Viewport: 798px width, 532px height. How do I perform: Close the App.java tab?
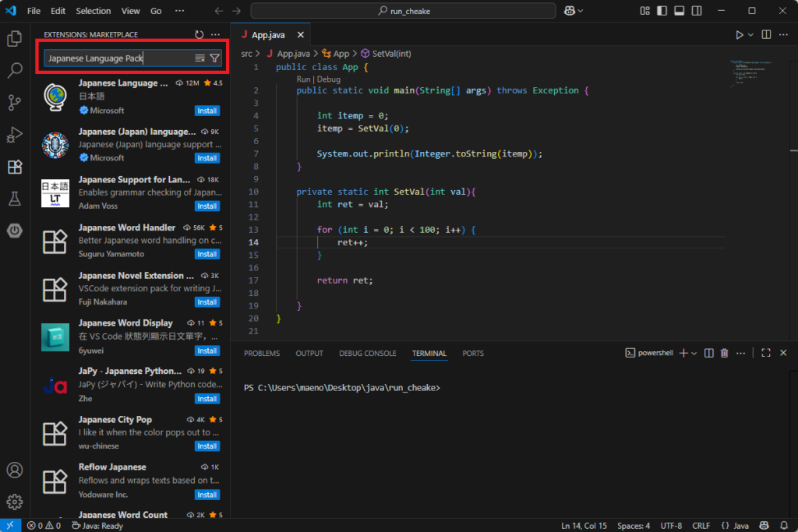[300, 34]
